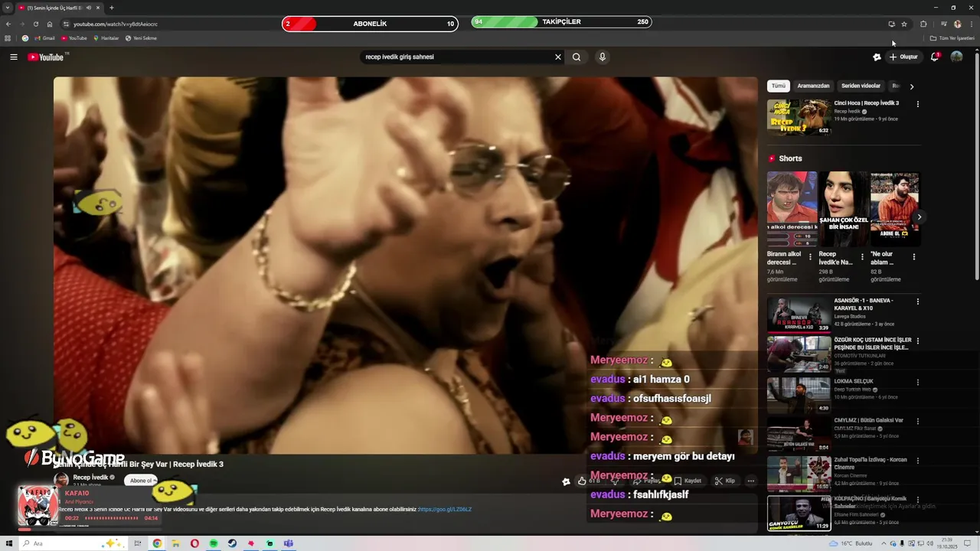Open the goo.gl link in description
Image resolution: width=980 pixels, height=551 pixels.
[x=445, y=509]
